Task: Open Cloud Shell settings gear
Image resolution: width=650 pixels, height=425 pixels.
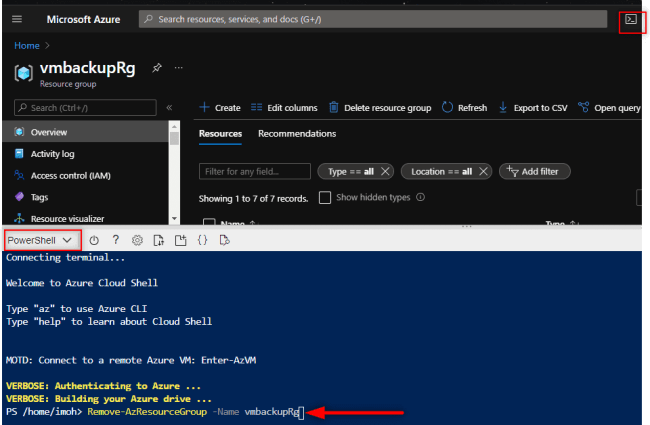Action: tap(137, 240)
